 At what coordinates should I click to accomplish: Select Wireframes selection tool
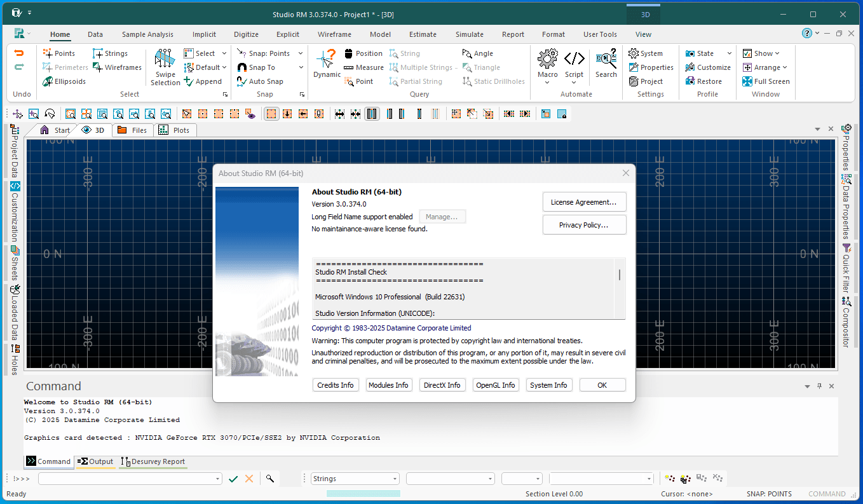point(118,67)
